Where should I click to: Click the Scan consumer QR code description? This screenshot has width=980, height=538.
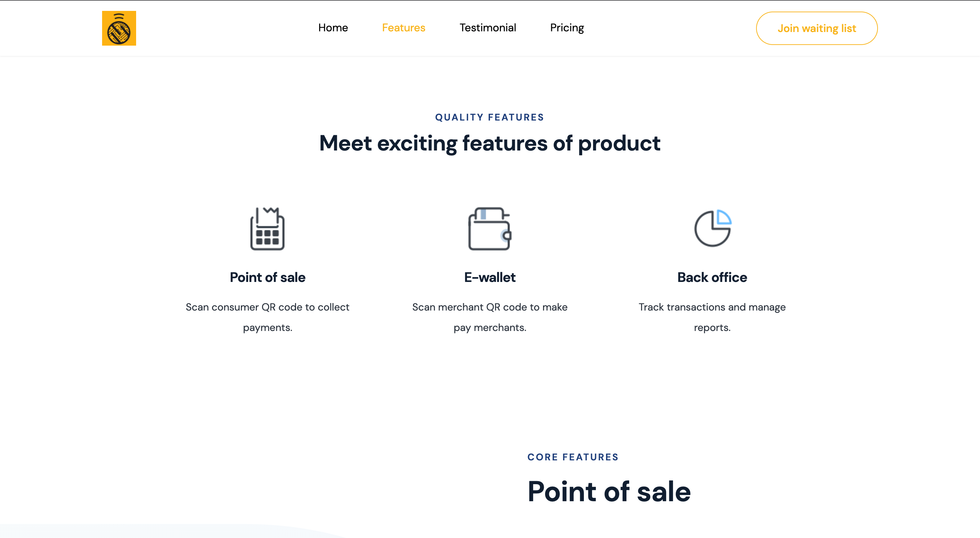[267, 317]
